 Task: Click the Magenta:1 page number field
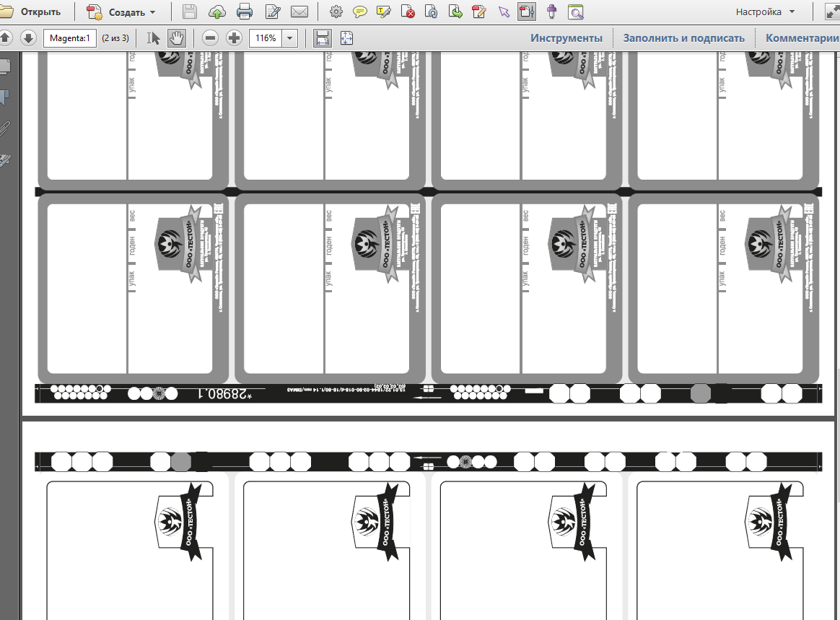[x=70, y=38]
